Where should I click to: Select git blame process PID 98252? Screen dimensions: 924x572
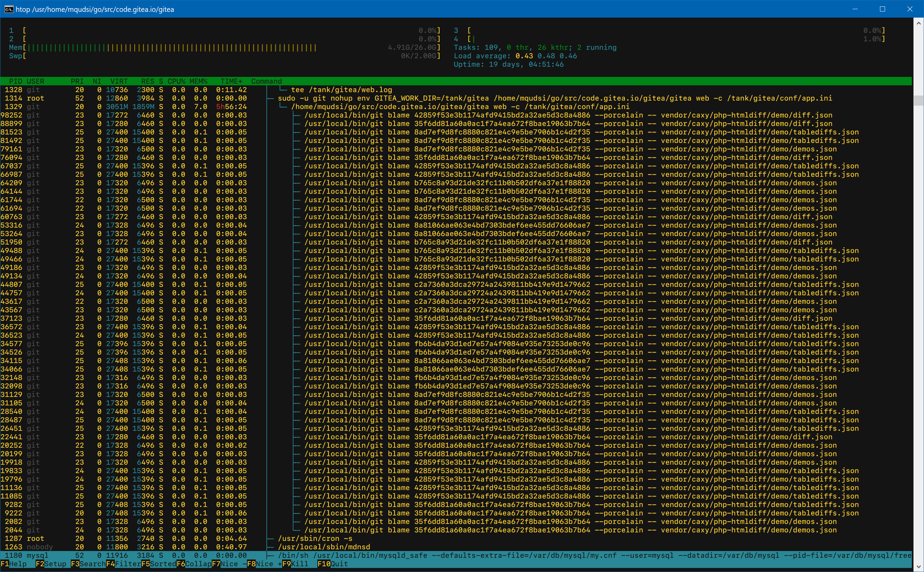pyautogui.click(x=456, y=115)
